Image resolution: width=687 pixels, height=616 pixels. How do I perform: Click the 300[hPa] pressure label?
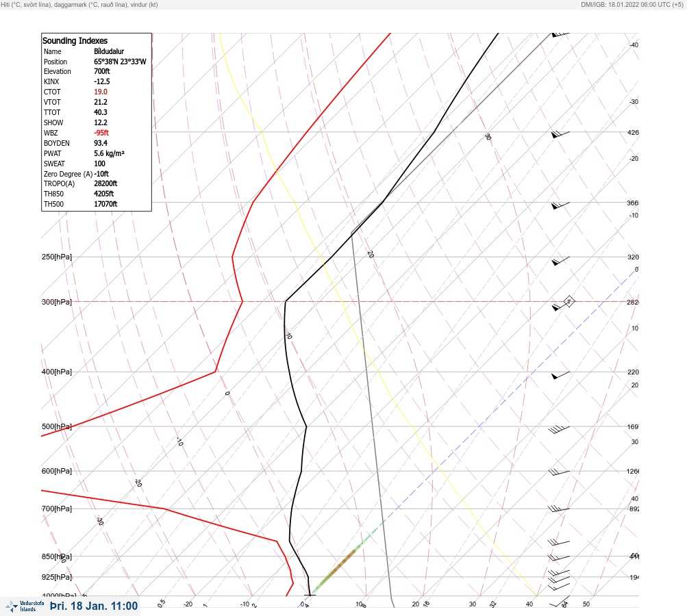point(57,302)
